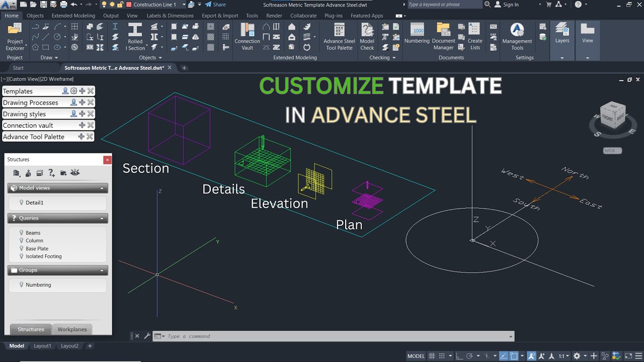
Task: Switch to the Workplanes tab
Action: pyautogui.click(x=72, y=329)
